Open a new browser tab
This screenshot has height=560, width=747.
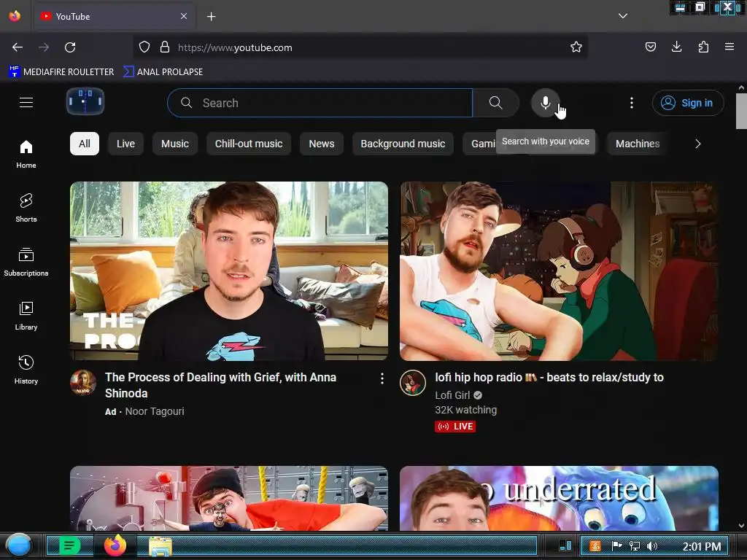pos(212,17)
